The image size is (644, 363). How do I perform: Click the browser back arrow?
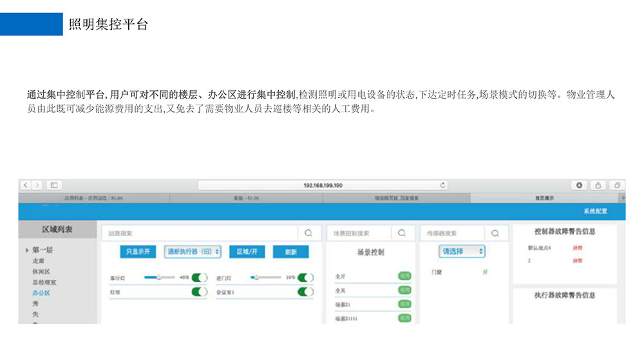(x=25, y=186)
